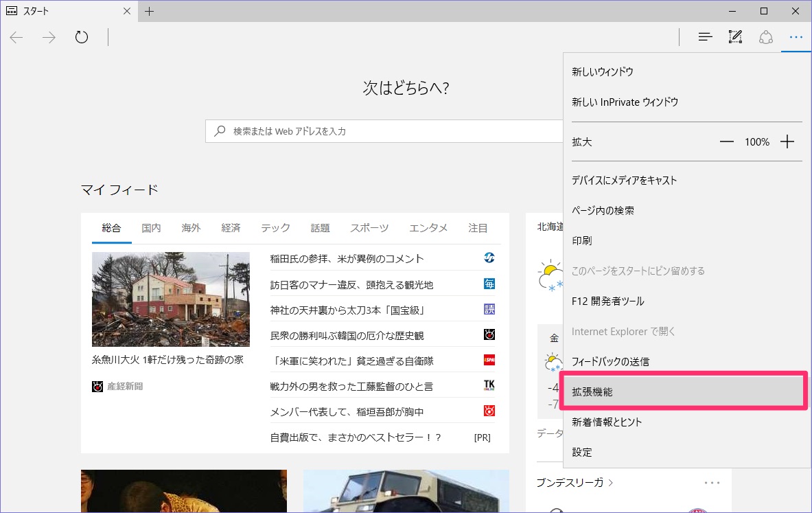Select 印刷 menu entry
Screen dimensions: 812x513
pos(686,240)
